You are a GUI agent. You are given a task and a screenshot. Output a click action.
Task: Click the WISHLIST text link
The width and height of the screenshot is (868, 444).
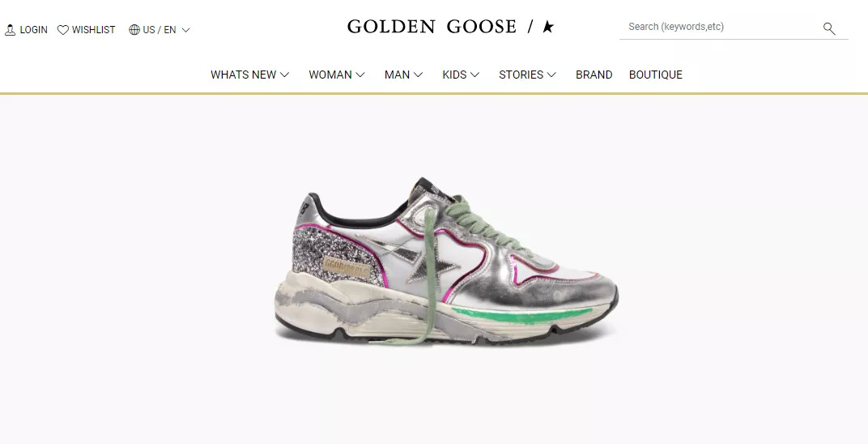click(x=94, y=30)
